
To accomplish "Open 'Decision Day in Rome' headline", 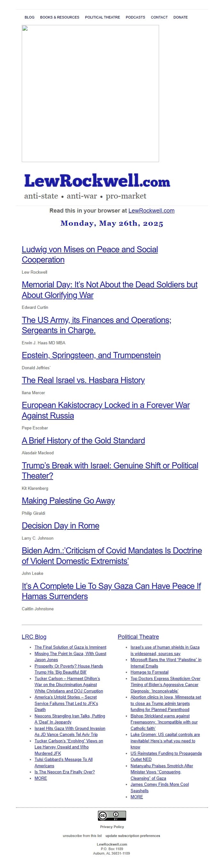I will [60, 525].
